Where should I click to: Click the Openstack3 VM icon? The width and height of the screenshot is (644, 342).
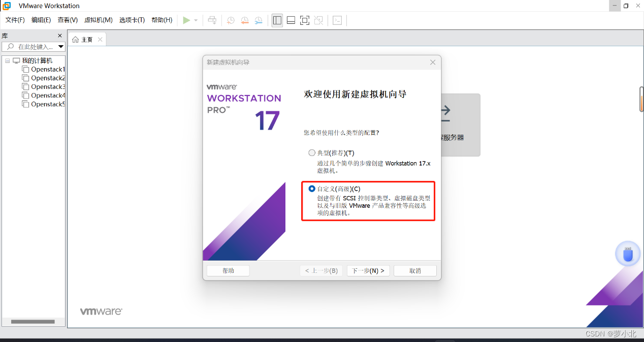click(25, 86)
